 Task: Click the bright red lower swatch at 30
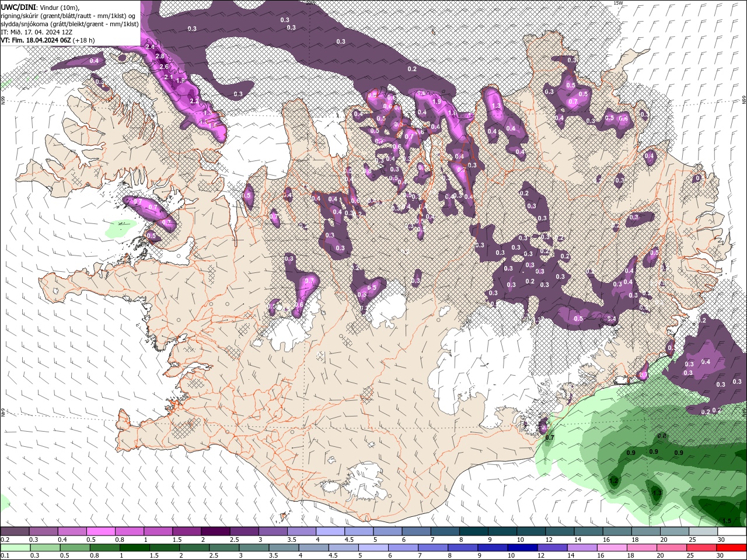[x=731, y=547]
